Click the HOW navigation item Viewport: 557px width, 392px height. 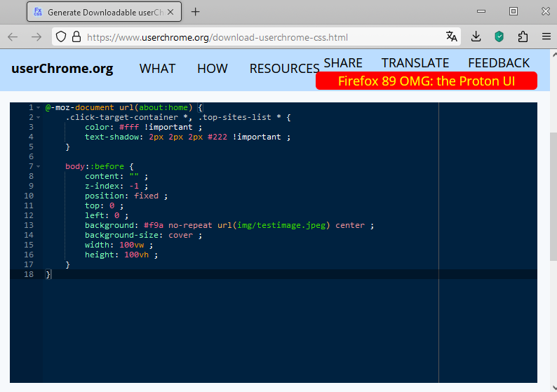tap(212, 69)
